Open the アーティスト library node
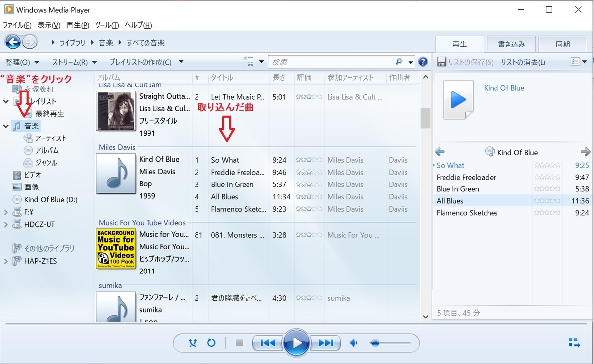 [x=50, y=138]
